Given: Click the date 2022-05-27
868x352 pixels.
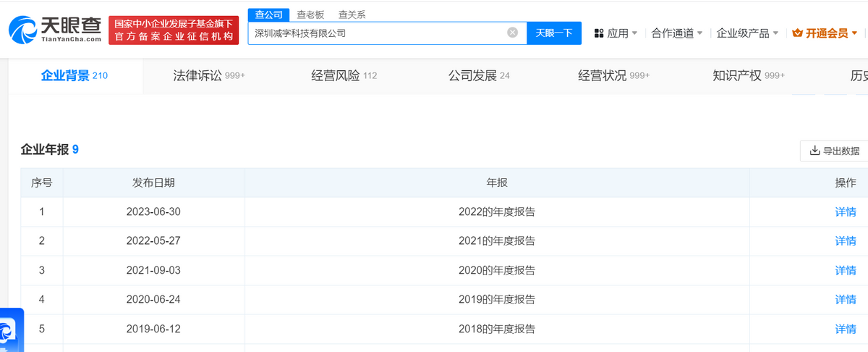Looking at the screenshot, I should (153, 241).
